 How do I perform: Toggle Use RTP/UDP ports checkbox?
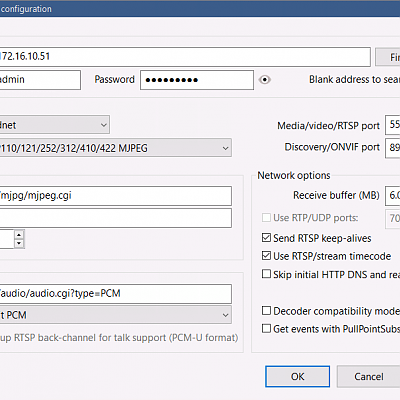(266, 218)
